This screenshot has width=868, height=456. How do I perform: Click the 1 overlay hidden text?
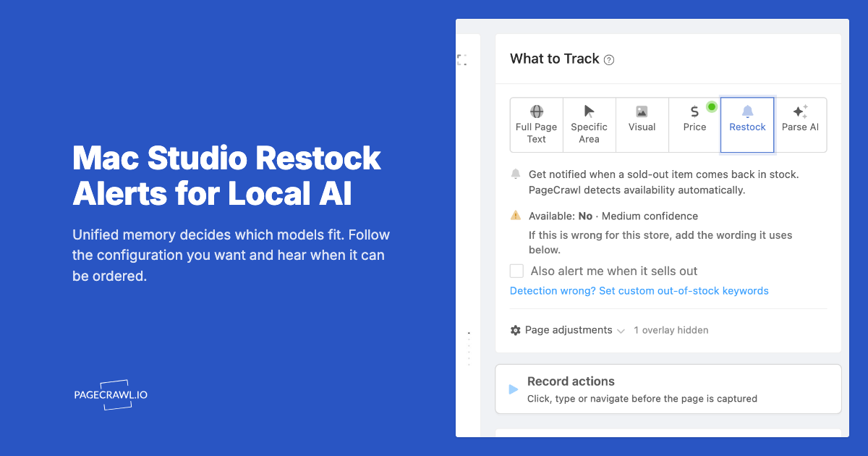click(671, 330)
